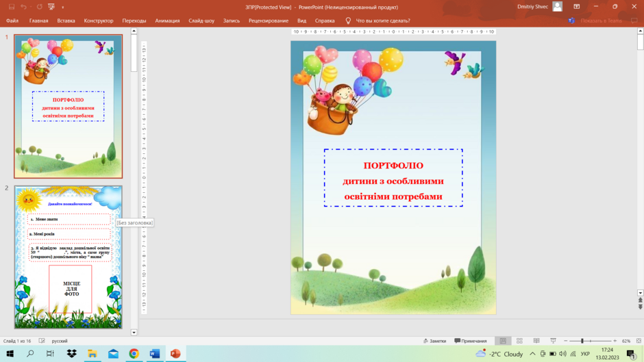The image size is (644, 362).
Task: Open the Вид ribbon tab
Action: [x=302, y=21]
